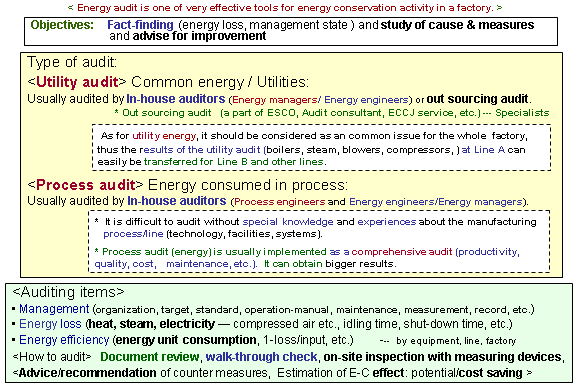Select the blue 'Fact-finding' text
The width and height of the screenshot is (578, 388).
tap(140, 25)
